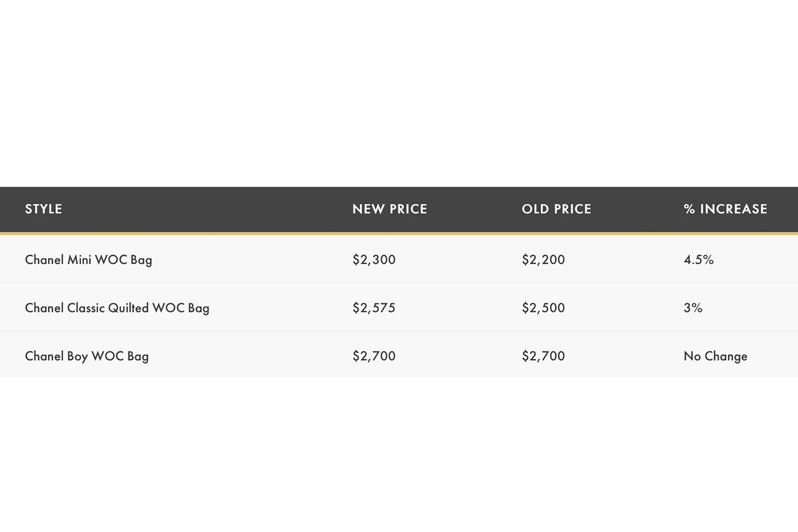Click the $2,575 new price cell
Screen dimensions: 798x532
[374, 308]
